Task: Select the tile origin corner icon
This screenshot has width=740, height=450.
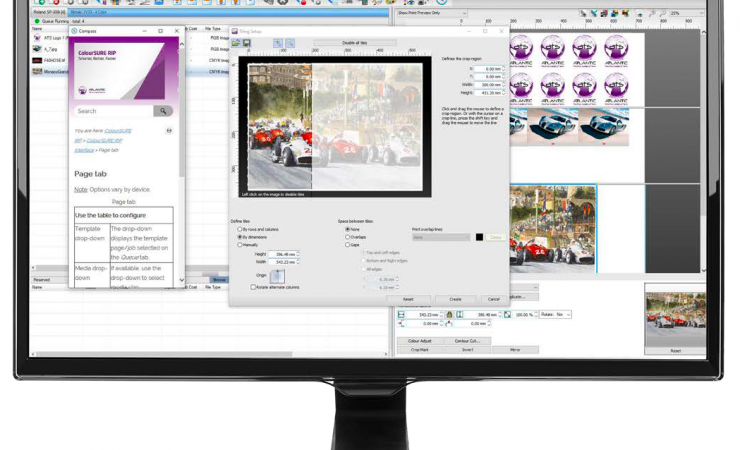Action: pos(277,276)
